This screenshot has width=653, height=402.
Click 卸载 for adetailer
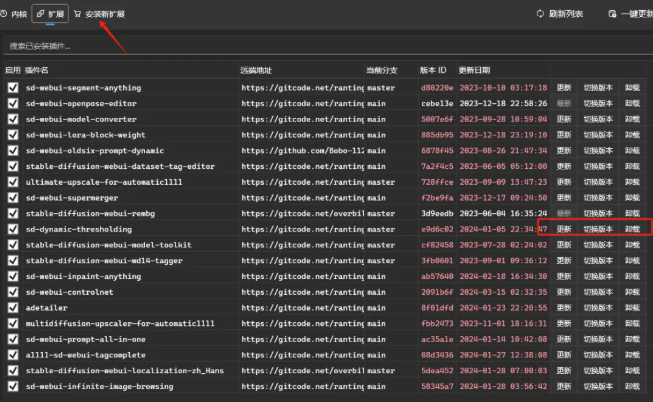click(632, 308)
